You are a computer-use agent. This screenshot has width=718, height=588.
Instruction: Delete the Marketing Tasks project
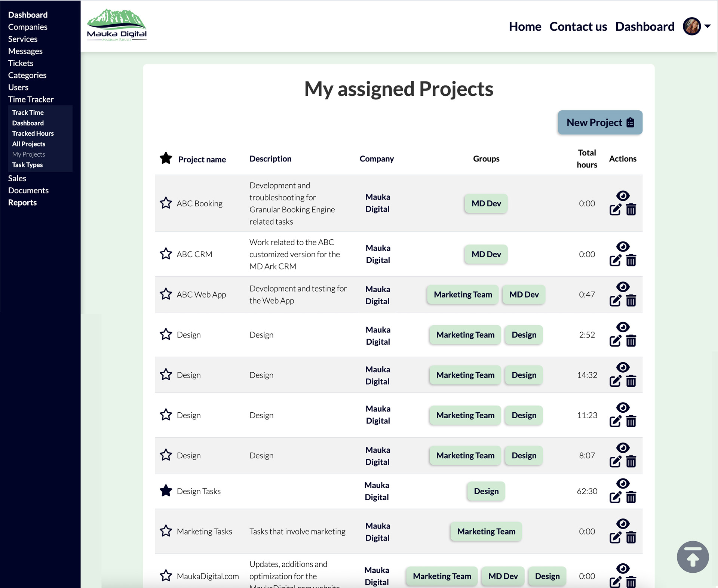(631, 538)
